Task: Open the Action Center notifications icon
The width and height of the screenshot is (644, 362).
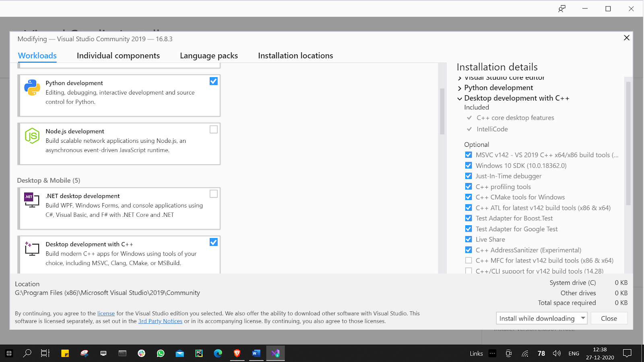Action: pyautogui.click(x=627, y=353)
